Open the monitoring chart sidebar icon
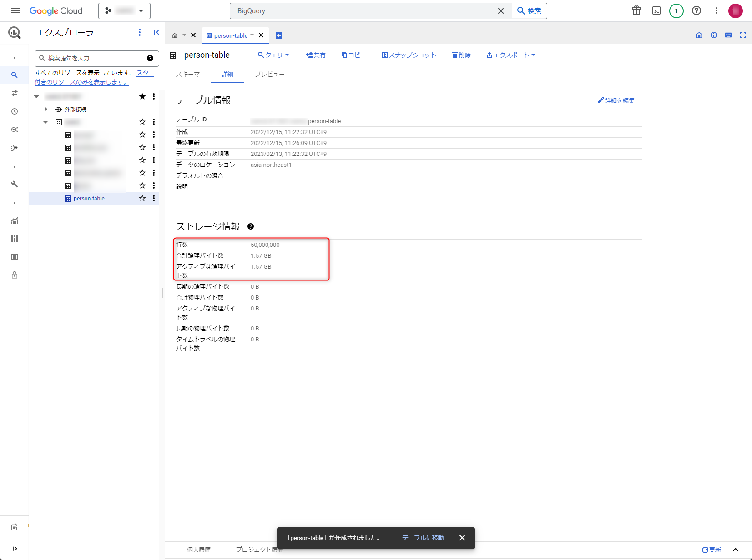Screen dimensions: 752x560 coord(15,220)
